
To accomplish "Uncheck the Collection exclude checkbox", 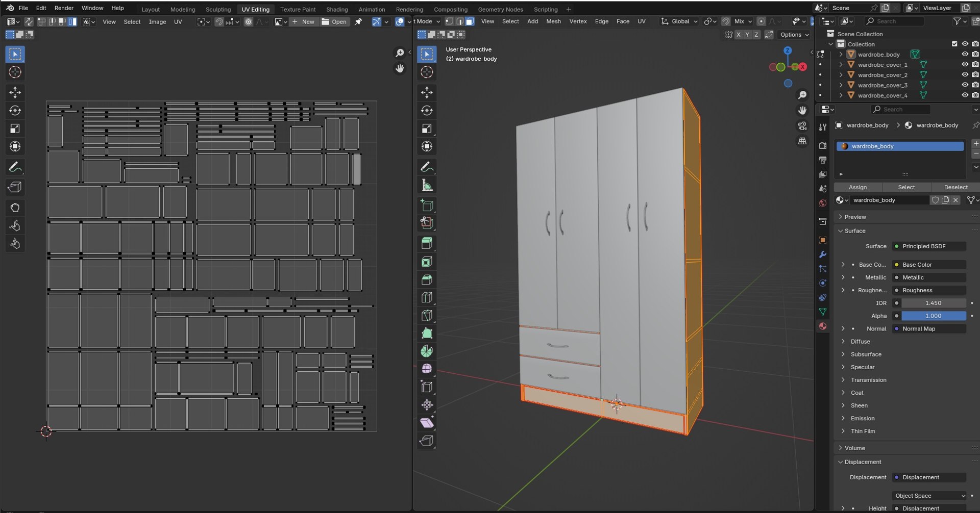I will click(x=954, y=44).
